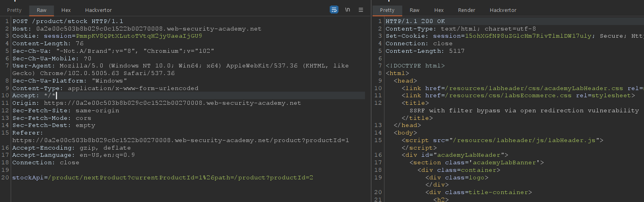
Task: Click the stockApi parameter value in request body
Action: tap(180, 177)
